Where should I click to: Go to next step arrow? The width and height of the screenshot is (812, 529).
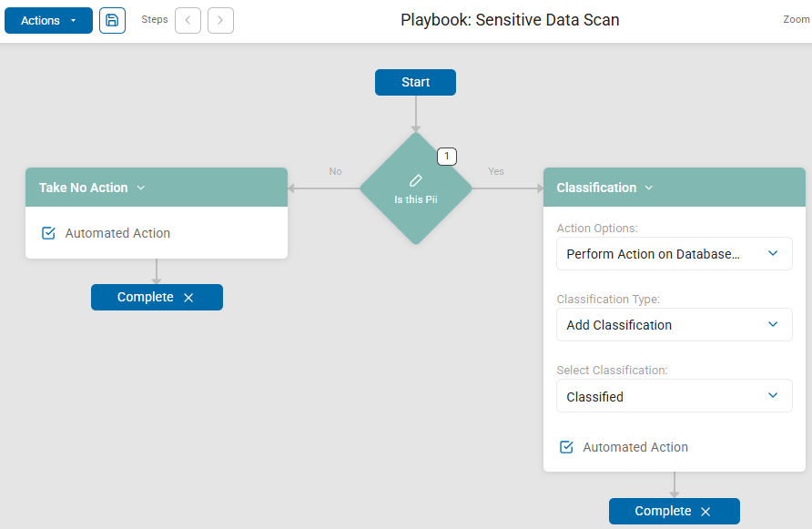[x=220, y=20]
